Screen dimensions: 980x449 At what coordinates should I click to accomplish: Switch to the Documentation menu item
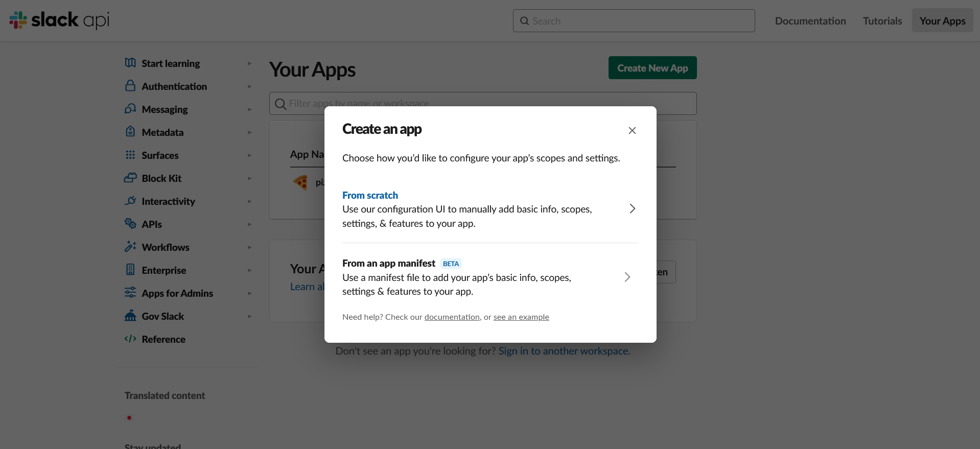tap(810, 20)
